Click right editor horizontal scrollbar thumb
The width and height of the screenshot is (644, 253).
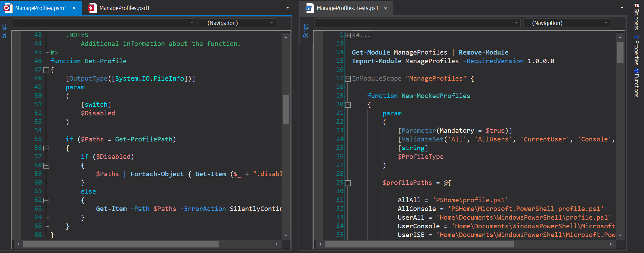point(419,244)
